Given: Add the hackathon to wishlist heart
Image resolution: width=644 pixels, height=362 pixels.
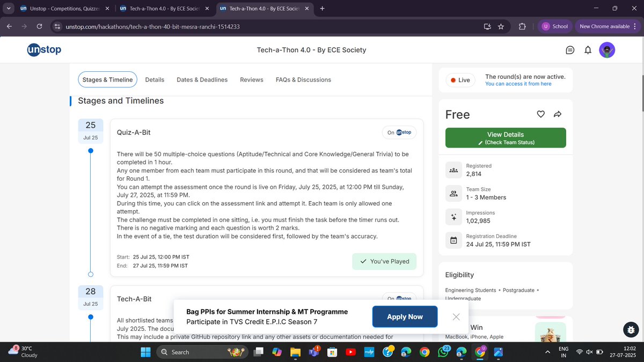Looking at the screenshot, I should (540, 114).
